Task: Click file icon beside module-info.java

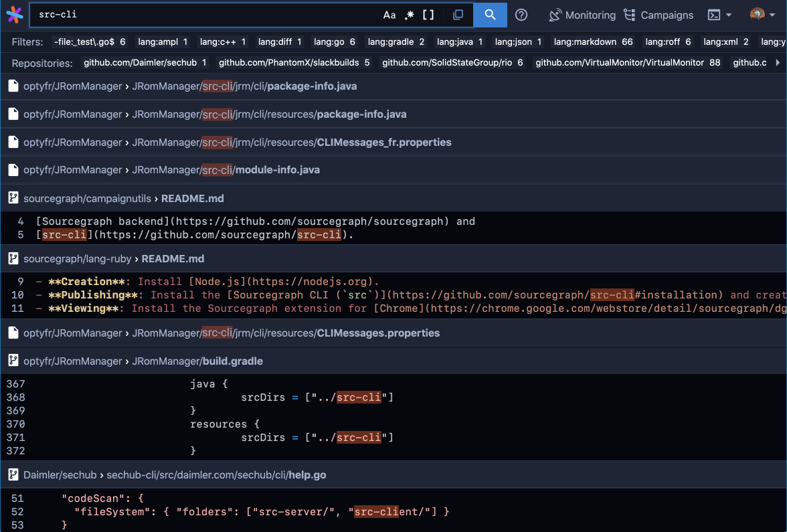Action: tap(13, 170)
